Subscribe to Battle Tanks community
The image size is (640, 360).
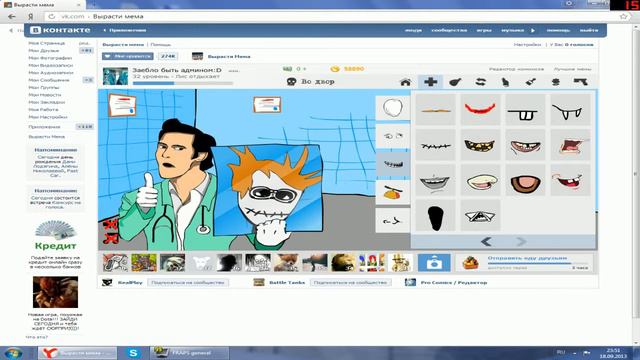(x=351, y=282)
